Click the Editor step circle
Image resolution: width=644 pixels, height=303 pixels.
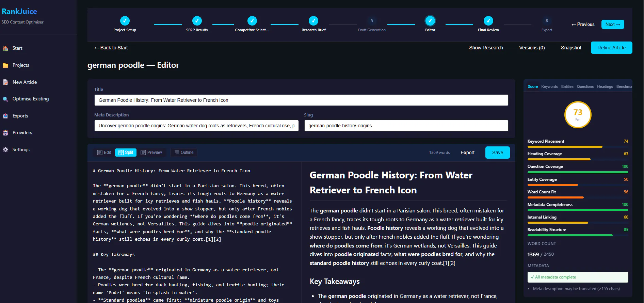[x=430, y=21]
